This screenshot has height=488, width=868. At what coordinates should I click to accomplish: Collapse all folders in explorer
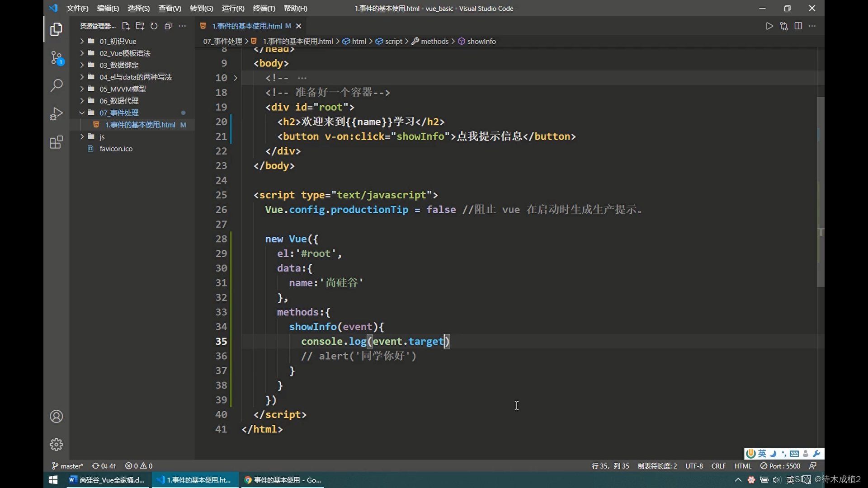tap(168, 26)
